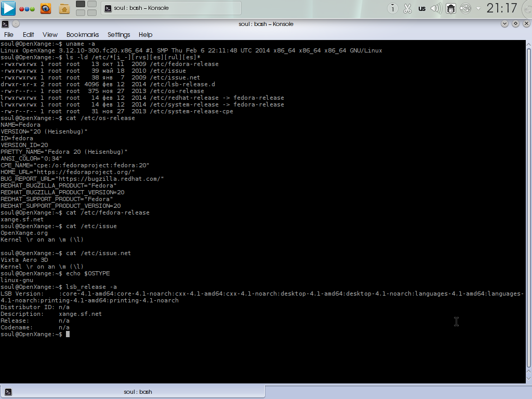Image resolution: width=532 pixels, height=399 pixels.
Task: Open the Bookmarks menu
Action: coord(83,35)
